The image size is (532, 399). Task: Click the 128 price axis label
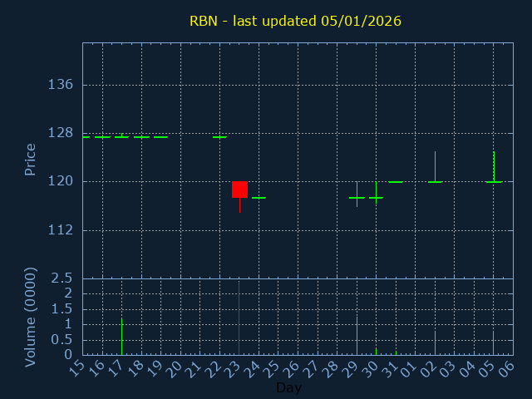61,133
